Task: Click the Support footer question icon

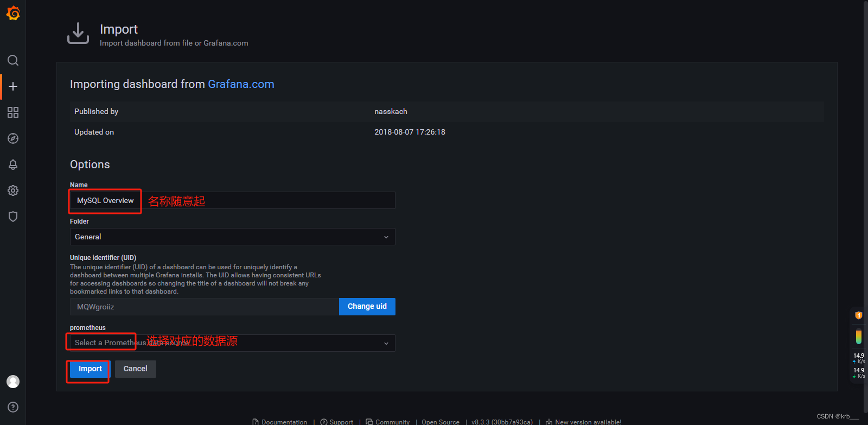Action: tap(324, 422)
